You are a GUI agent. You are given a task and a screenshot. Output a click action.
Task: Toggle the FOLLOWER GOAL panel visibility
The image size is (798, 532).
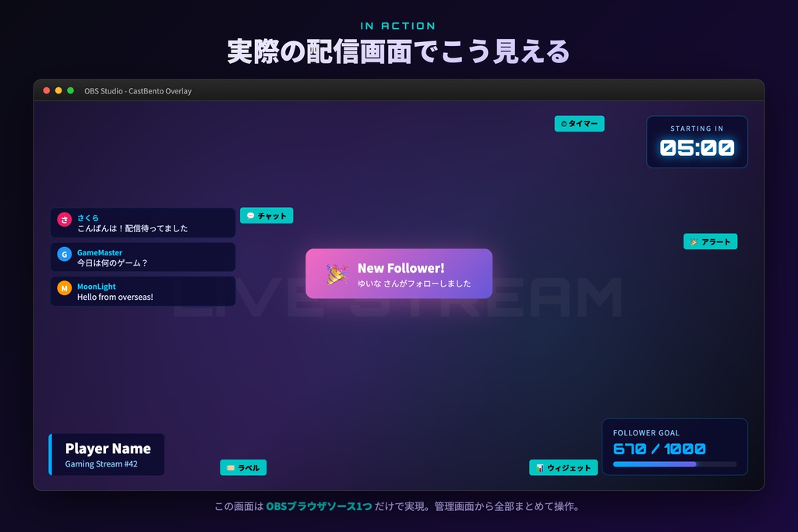[x=675, y=448]
